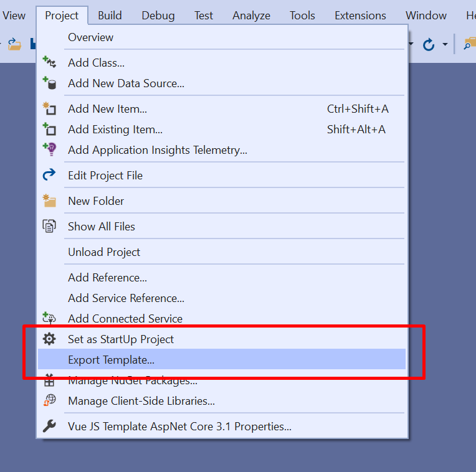476x472 pixels.
Task: Click the open file toolbar icon
Action: 14,45
